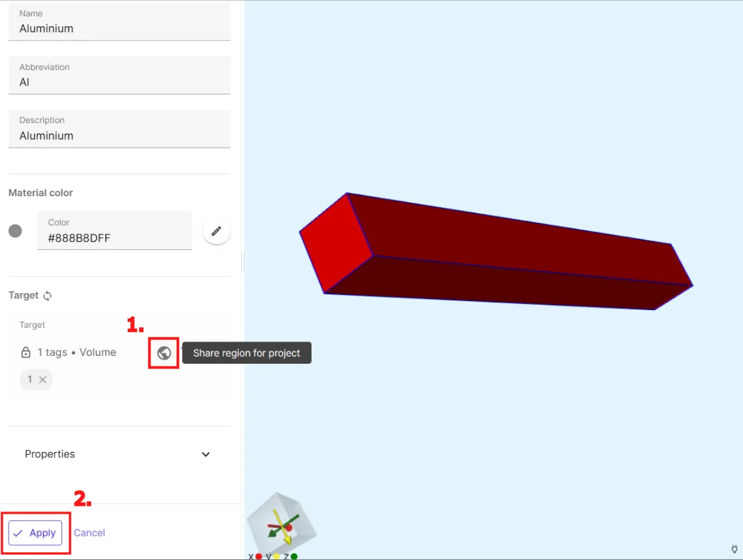Image resolution: width=743 pixels, height=560 pixels.
Task: Click the Cancel link
Action: tap(89, 533)
